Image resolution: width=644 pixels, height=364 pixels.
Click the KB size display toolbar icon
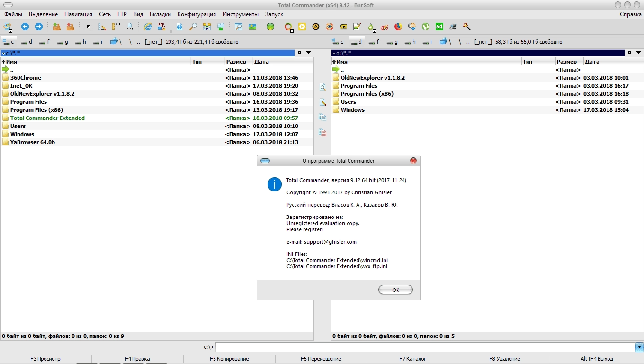(x=116, y=27)
